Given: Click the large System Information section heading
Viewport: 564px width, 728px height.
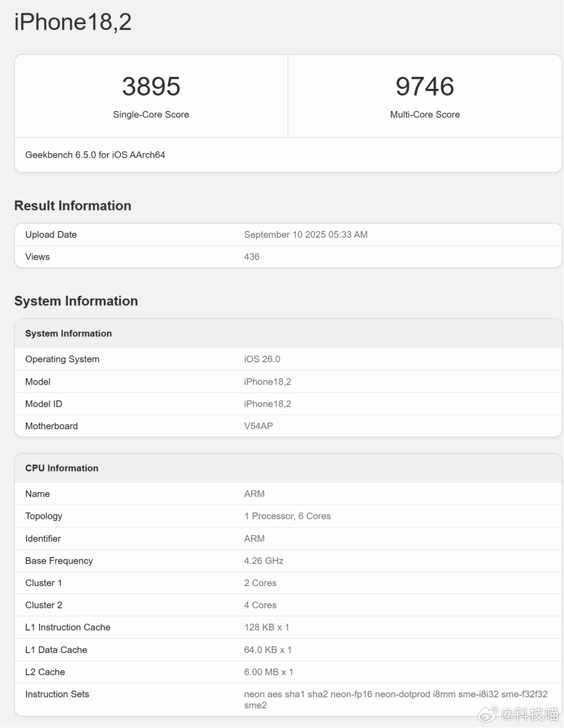Looking at the screenshot, I should pos(76,301).
